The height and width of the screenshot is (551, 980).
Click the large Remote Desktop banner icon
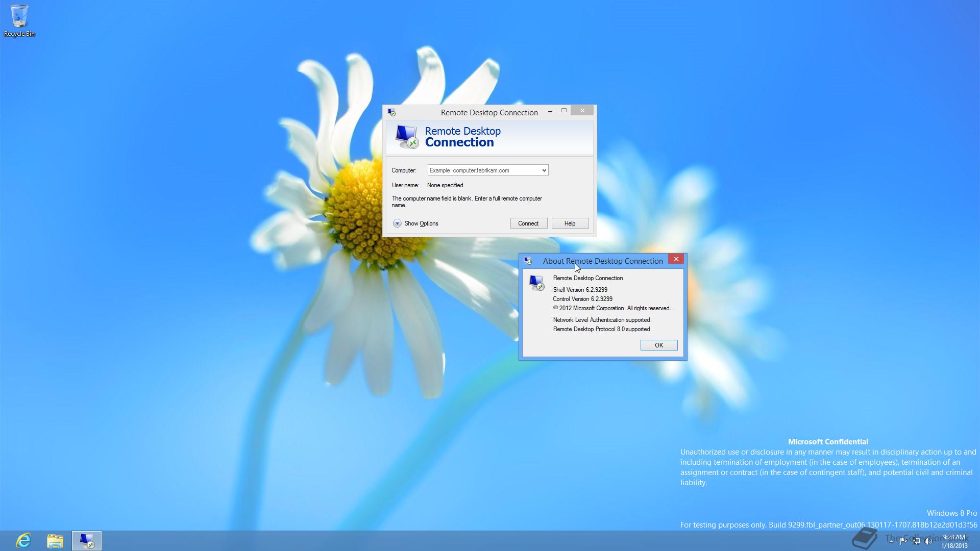407,137
